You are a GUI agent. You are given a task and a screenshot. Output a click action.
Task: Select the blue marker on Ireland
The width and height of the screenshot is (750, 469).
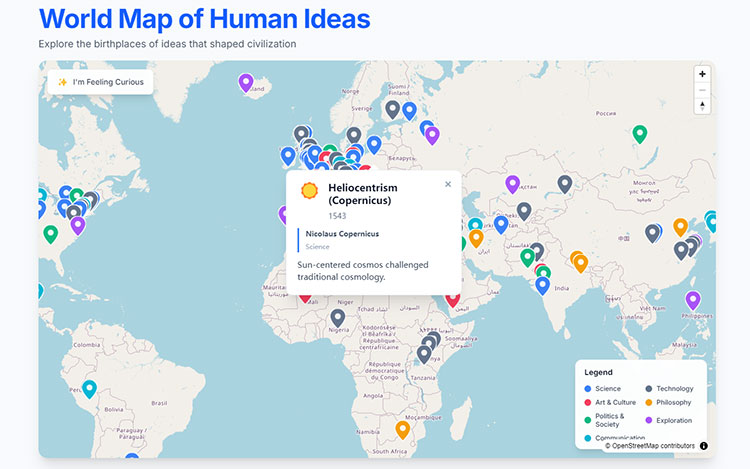click(288, 156)
